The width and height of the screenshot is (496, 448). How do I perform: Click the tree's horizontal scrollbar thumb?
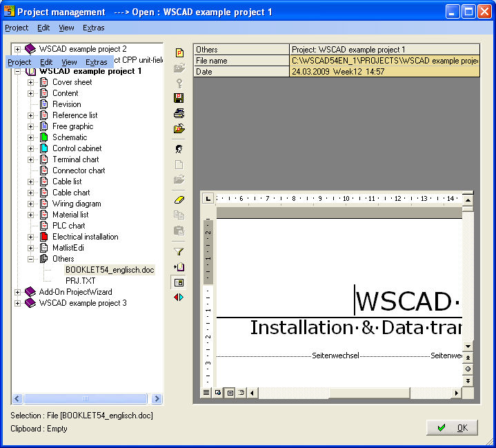(x=86, y=398)
